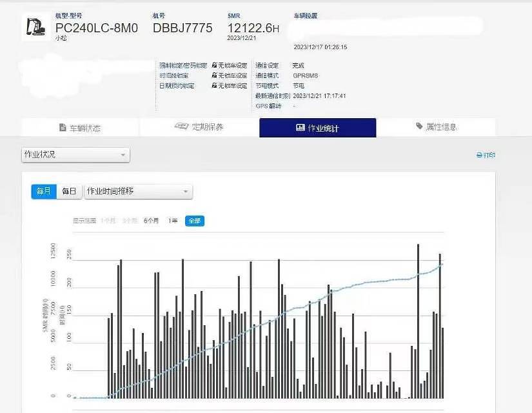This screenshot has width=532, height=413.
Task: Open the 作业状况 dropdown
Action: pos(75,155)
